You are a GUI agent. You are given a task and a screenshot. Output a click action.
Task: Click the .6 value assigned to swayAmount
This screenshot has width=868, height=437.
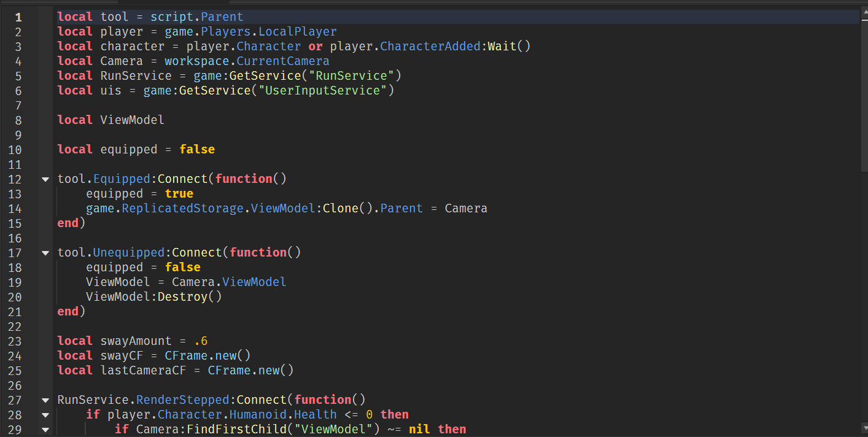coord(202,341)
